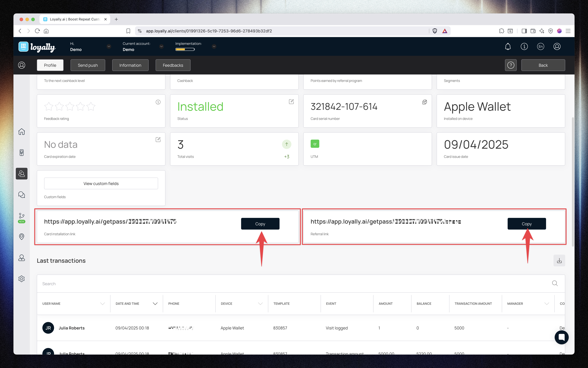Download last transactions file
This screenshot has width=588, height=368.
(559, 261)
